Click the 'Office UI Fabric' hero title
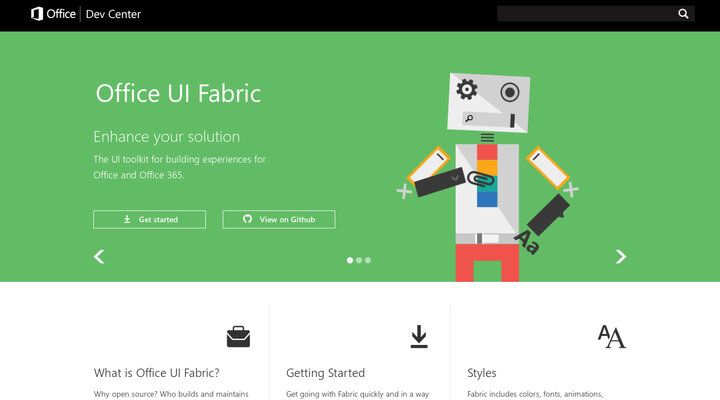Screen dimensions: 720x400 point(178,94)
